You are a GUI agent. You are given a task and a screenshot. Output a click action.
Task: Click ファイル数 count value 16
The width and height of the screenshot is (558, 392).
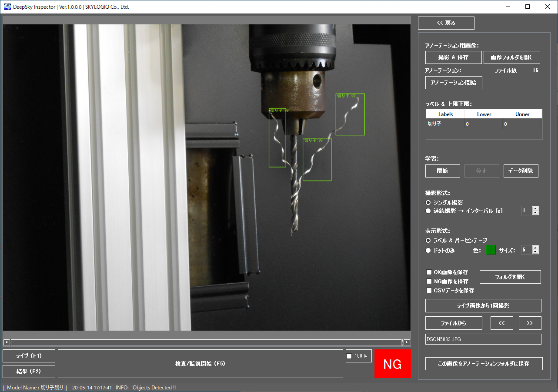point(535,70)
